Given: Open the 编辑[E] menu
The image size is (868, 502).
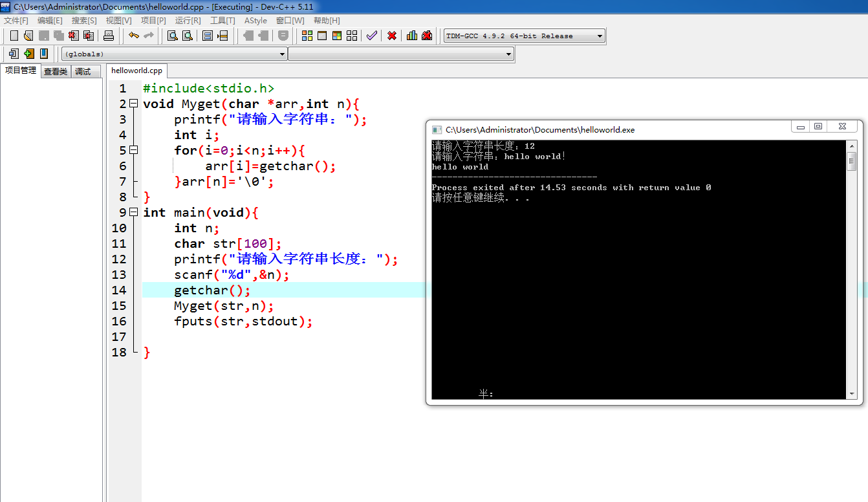Looking at the screenshot, I should coord(50,21).
